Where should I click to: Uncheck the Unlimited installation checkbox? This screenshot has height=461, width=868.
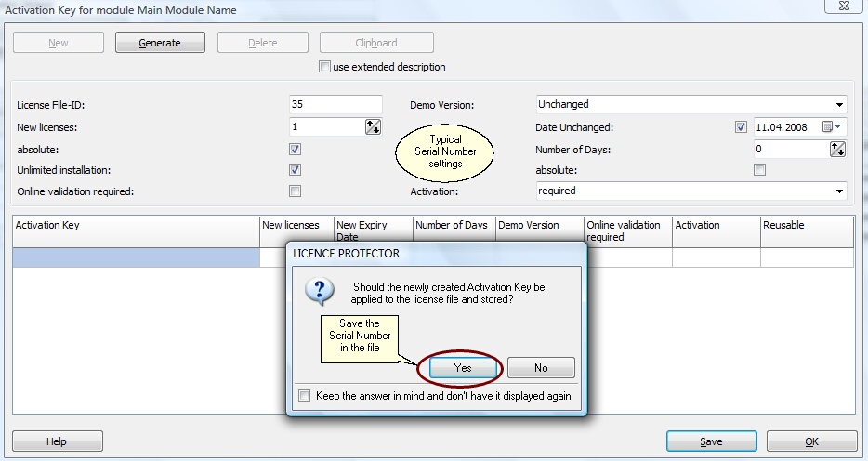coord(295,170)
